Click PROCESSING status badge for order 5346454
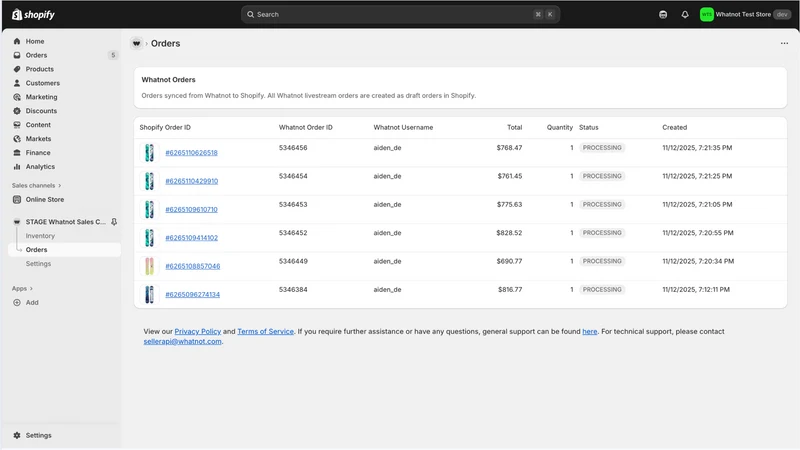800x450 pixels. pyautogui.click(x=602, y=176)
